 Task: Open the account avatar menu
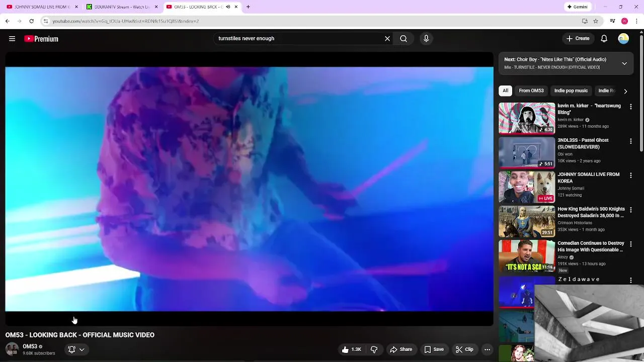[623, 39]
